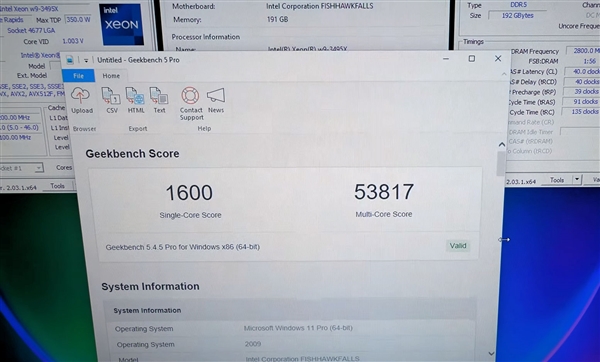Click the Multi-Core Score value 53817

pyautogui.click(x=384, y=192)
